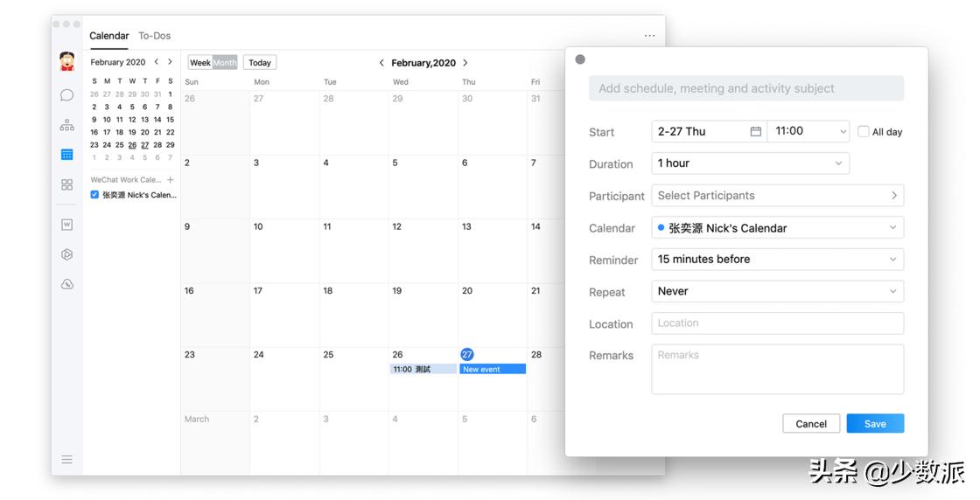
Task: Go to next month in mini calendar
Action: coord(170,62)
